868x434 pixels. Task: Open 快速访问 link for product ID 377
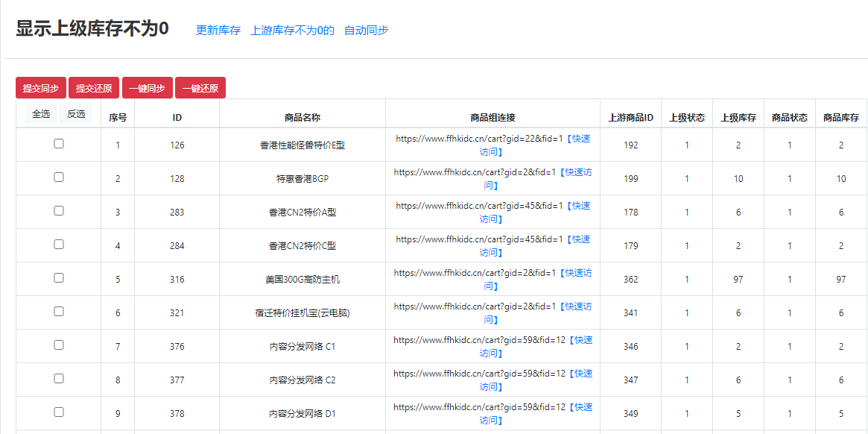click(535, 380)
